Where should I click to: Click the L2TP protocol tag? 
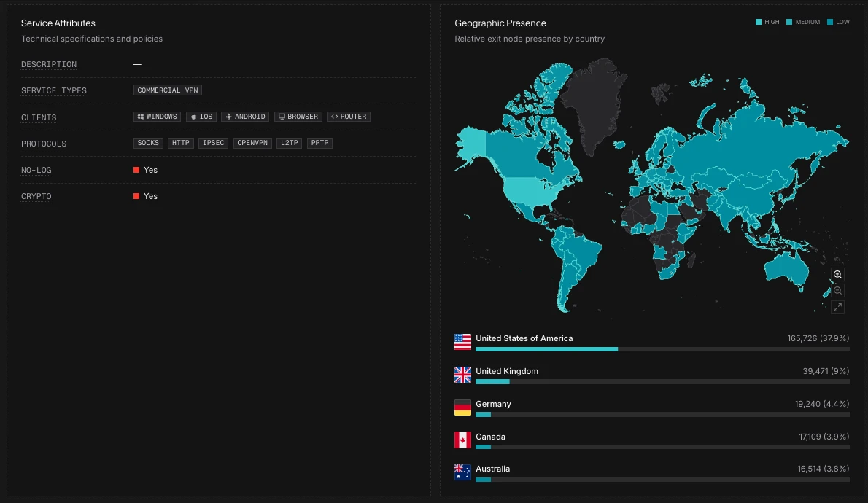290,143
